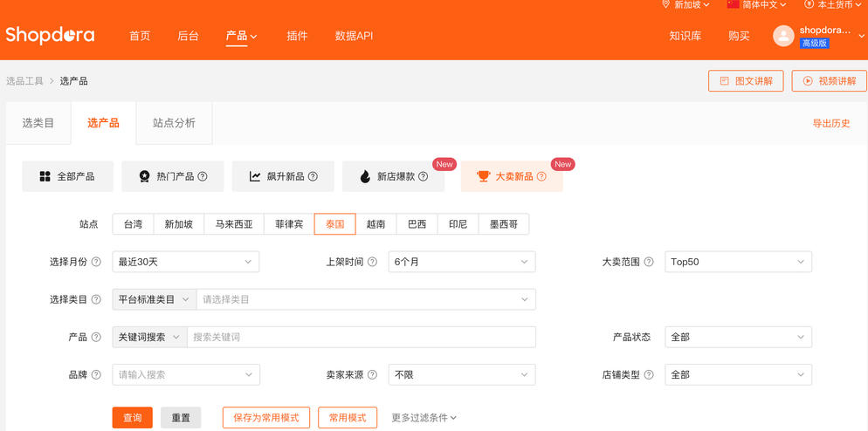
Task: Open the 首页 nav item
Action: pyautogui.click(x=140, y=36)
